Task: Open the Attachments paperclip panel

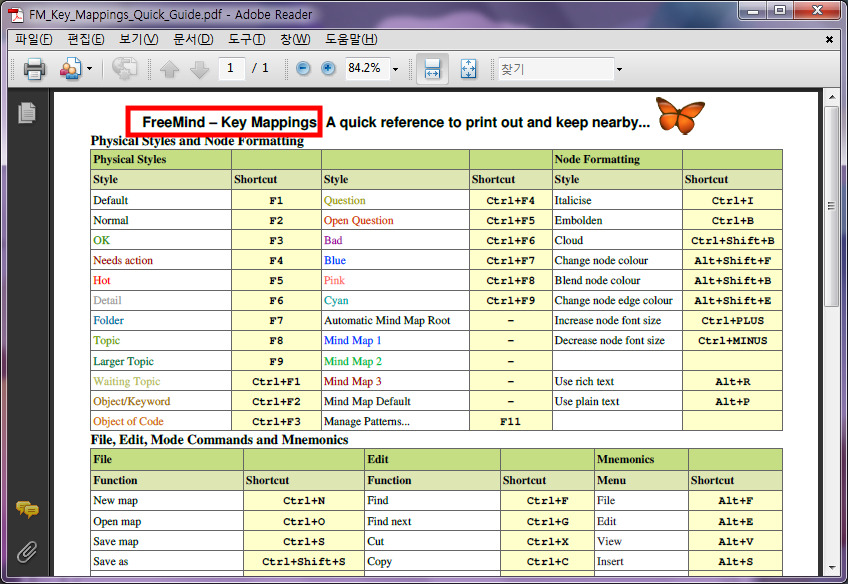Action: 27,550
